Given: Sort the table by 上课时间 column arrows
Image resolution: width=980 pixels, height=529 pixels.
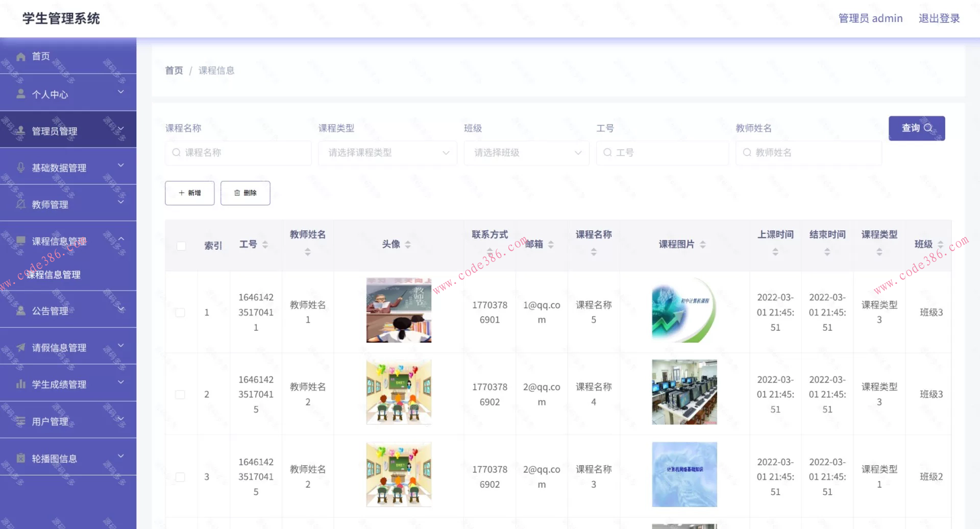Looking at the screenshot, I should [775, 251].
